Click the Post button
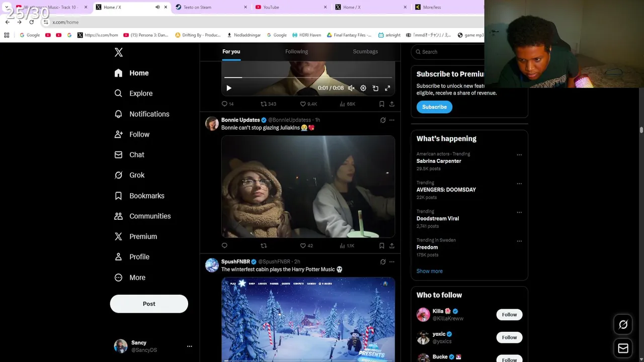 [x=149, y=304]
